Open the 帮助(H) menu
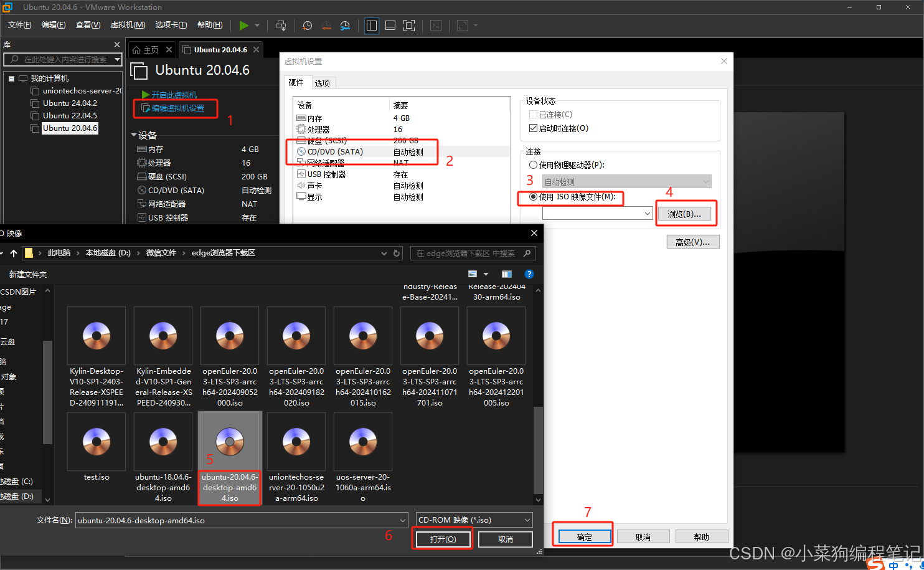The height and width of the screenshot is (570, 924). (210, 25)
